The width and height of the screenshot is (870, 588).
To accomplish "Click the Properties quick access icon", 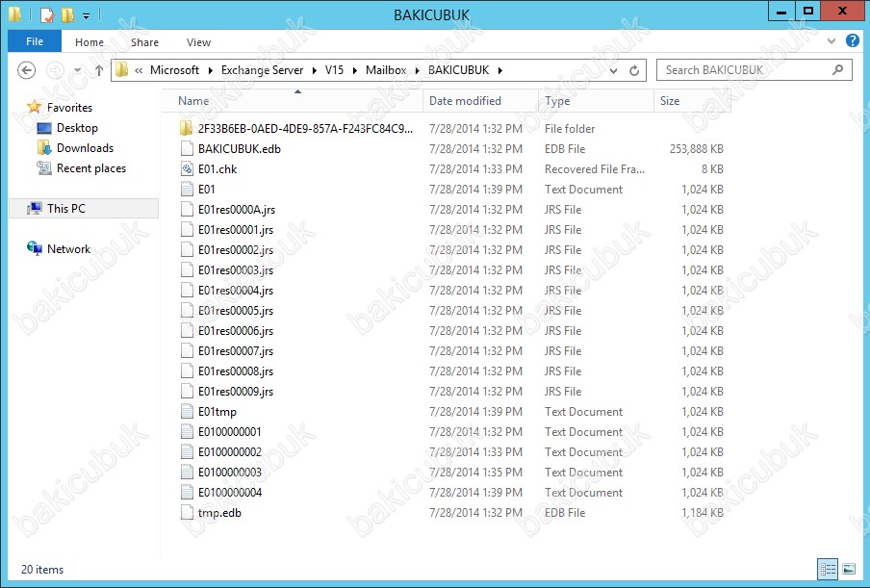I will (47, 14).
